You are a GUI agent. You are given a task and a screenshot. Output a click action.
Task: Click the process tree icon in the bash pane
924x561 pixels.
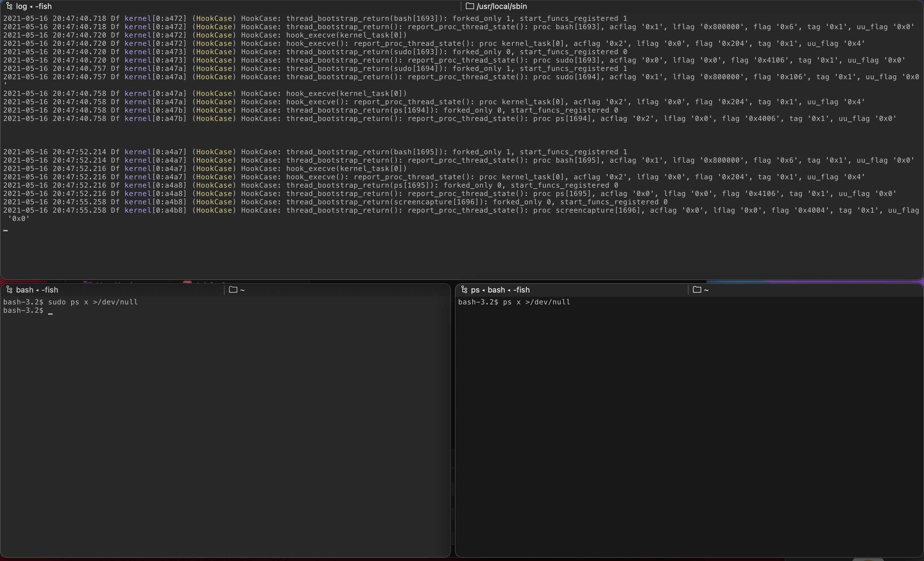(10, 290)
